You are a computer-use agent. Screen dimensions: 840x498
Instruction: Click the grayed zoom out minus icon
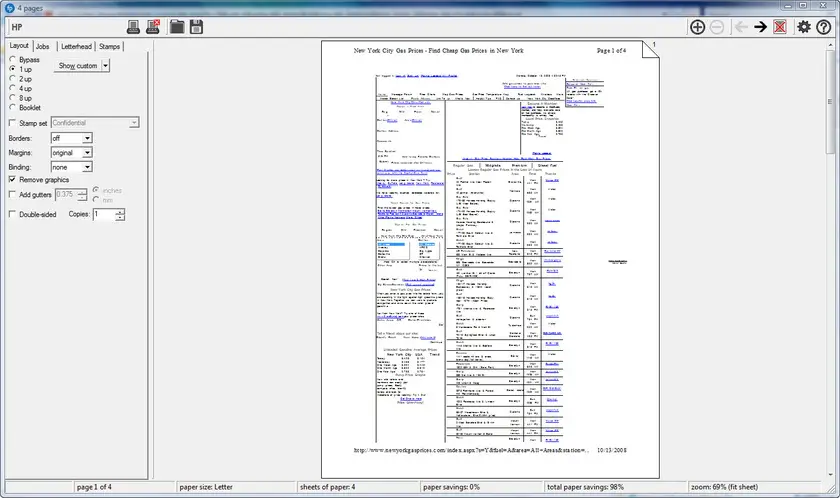coord(717,27)
